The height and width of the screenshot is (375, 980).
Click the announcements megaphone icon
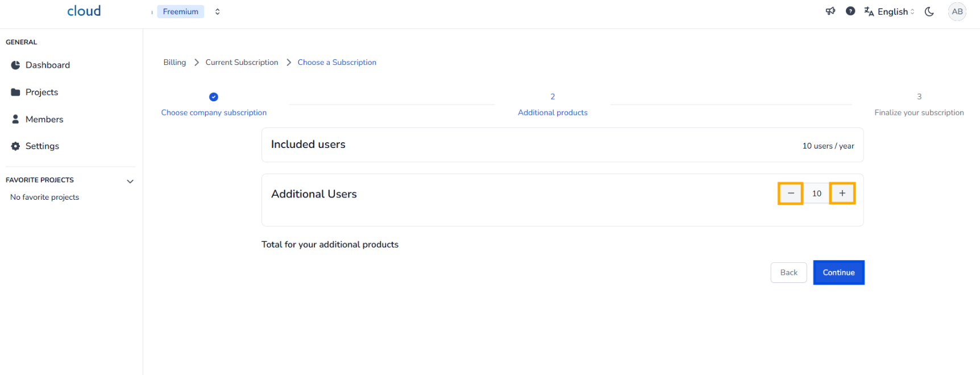pos(830,11)
